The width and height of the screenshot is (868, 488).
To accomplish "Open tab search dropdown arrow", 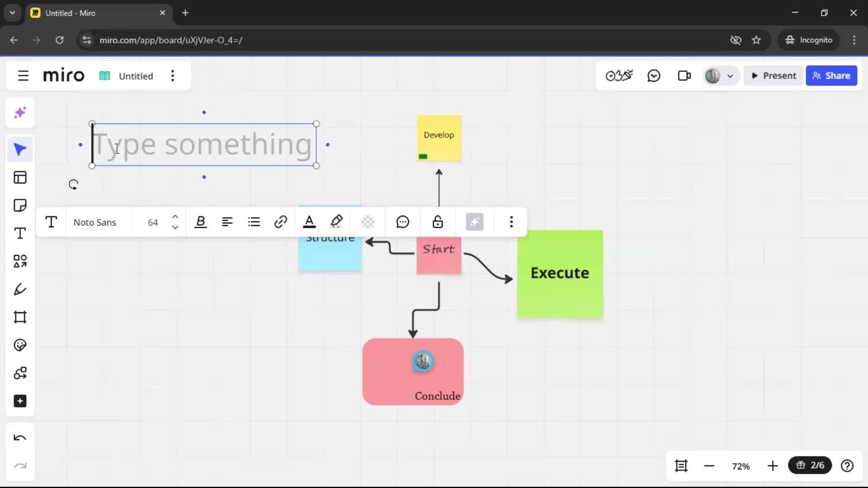I will tap(13, 13).
